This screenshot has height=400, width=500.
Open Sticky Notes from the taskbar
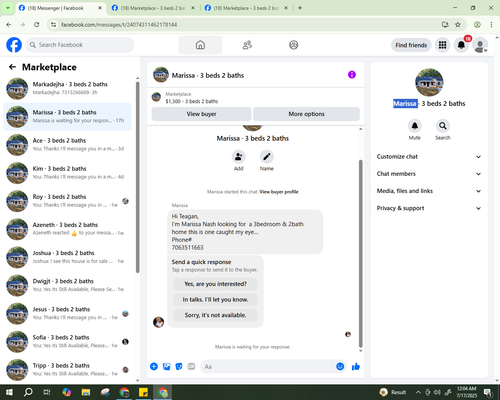[x=143, y=392]
